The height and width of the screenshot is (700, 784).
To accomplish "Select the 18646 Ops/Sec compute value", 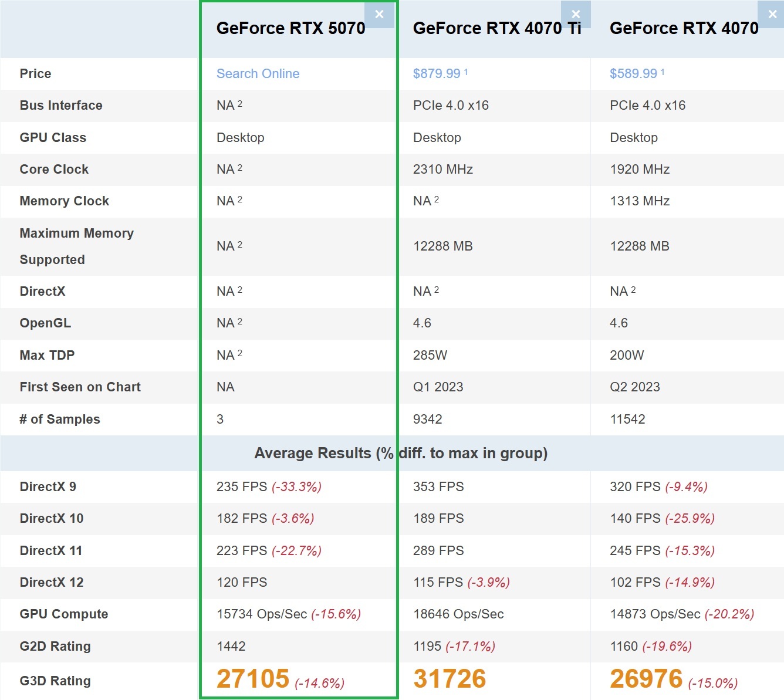I will pyautogui.click(x=458, y=614).
